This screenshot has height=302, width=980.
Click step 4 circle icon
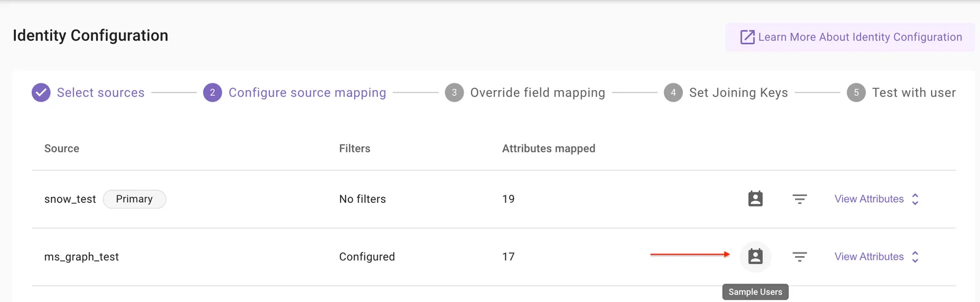[673, 92]
